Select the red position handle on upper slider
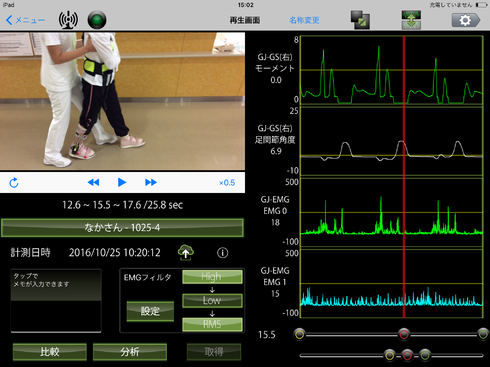The image size is (490, 367). click(404, 334)
